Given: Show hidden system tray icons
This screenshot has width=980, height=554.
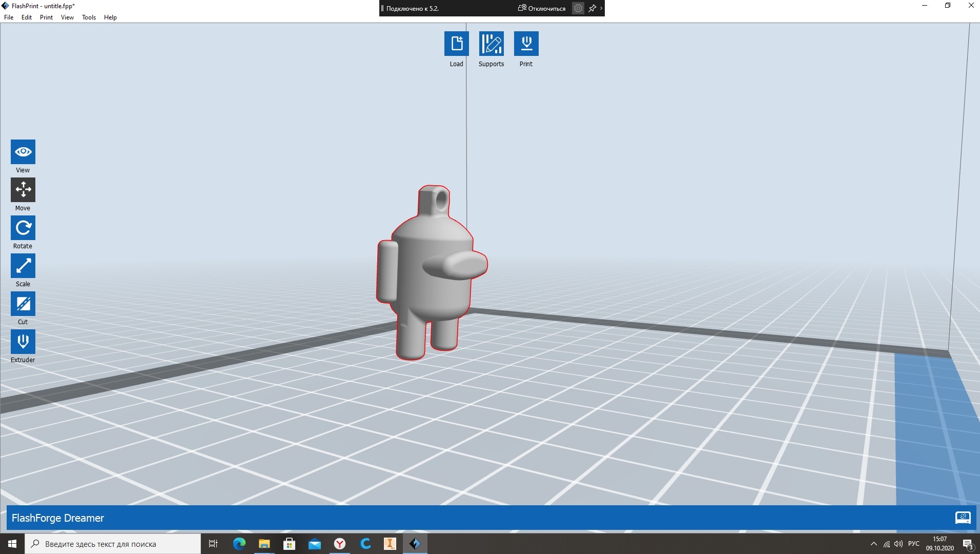Looking at the screenshot, I should coord(874,544).
